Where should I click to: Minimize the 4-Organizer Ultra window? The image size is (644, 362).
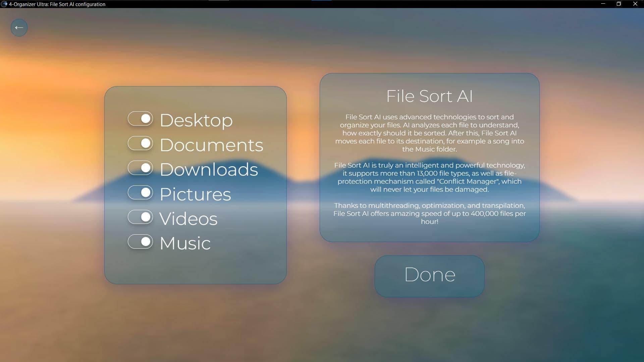click(x=603, y=4)
